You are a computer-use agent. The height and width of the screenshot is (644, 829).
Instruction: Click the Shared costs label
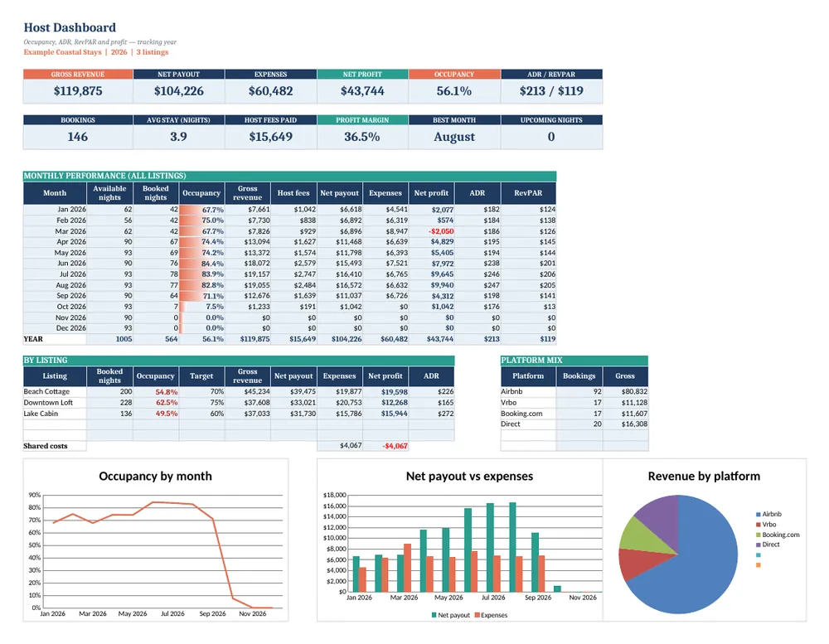[x=46, y=446]
